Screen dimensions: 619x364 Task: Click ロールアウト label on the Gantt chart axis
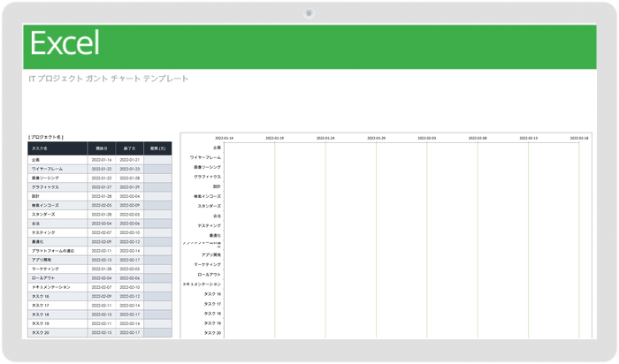pos(210,275)
